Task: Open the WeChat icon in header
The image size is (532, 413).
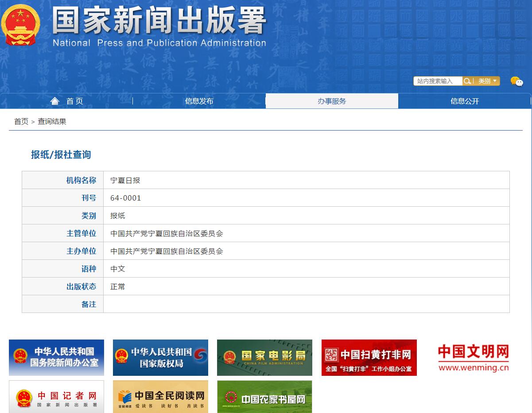Action: click(x=516, y=81)
